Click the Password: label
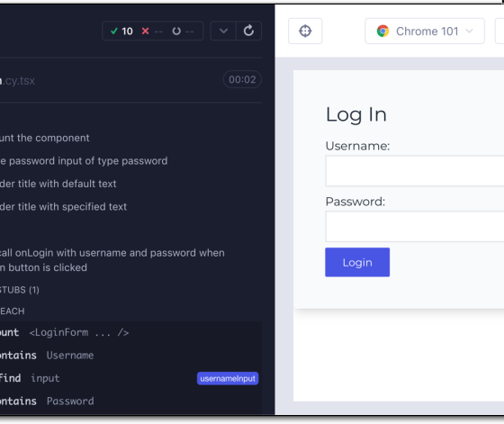The image size is (504, 424). [x=355, y=202]
